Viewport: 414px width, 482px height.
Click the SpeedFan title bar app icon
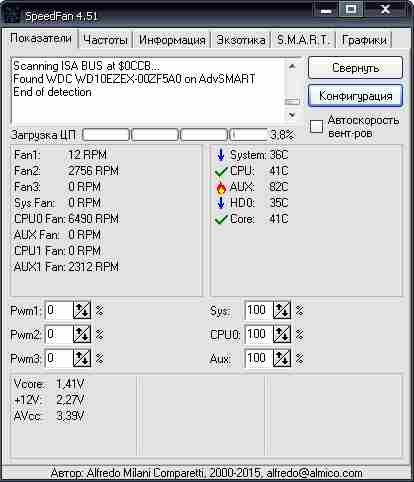pyautogui.click(x=11, y=15)
